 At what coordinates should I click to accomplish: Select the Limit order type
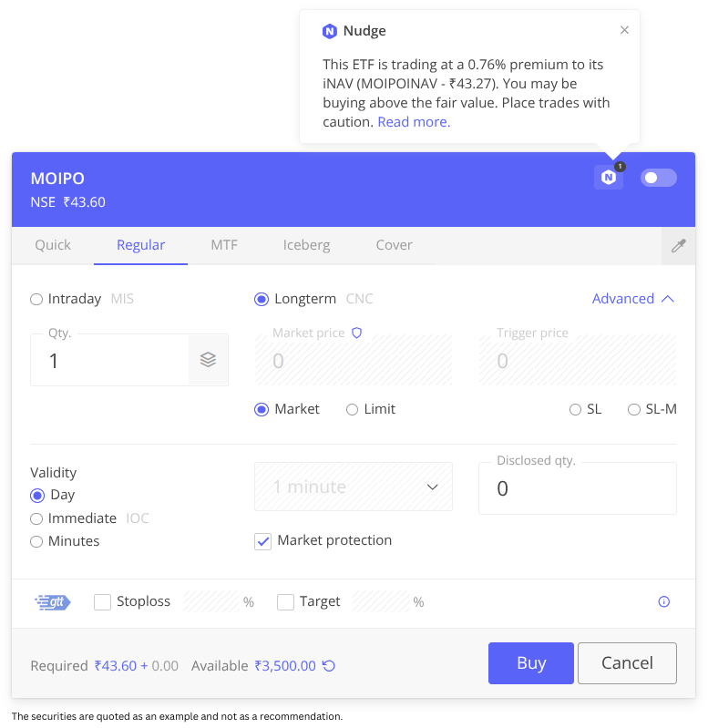click(353, 410)
